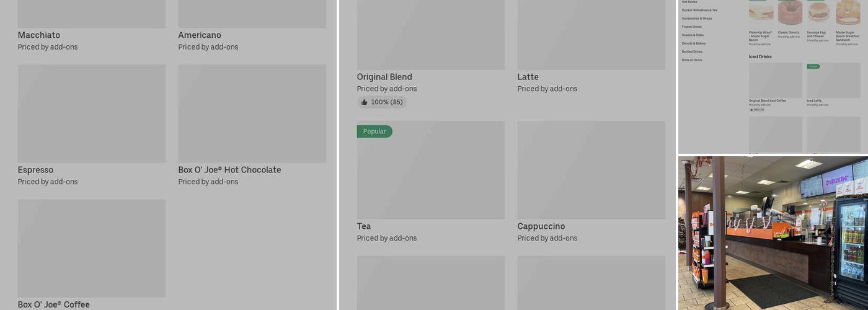
Task: Open the Macchiato menu item
Action: [39, 35]
